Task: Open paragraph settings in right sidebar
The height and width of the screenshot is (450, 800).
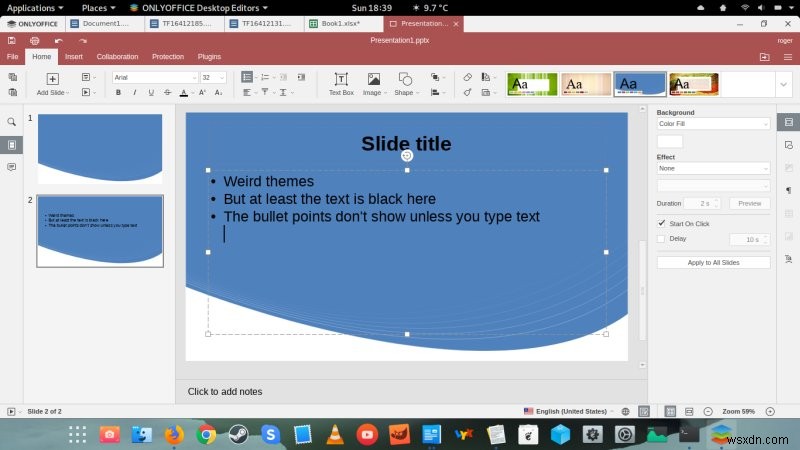Action: [x=788, y=190]
